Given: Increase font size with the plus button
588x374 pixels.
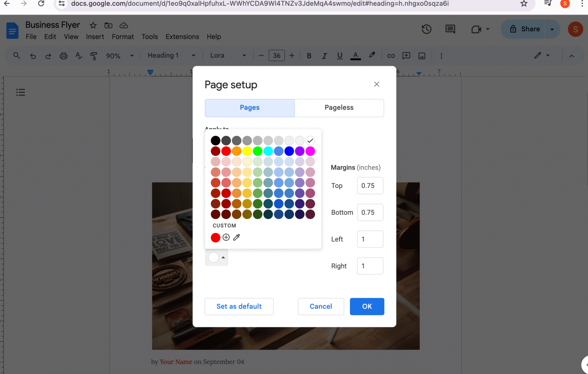Looking at the screenshot, I should (x=292, y=56).
